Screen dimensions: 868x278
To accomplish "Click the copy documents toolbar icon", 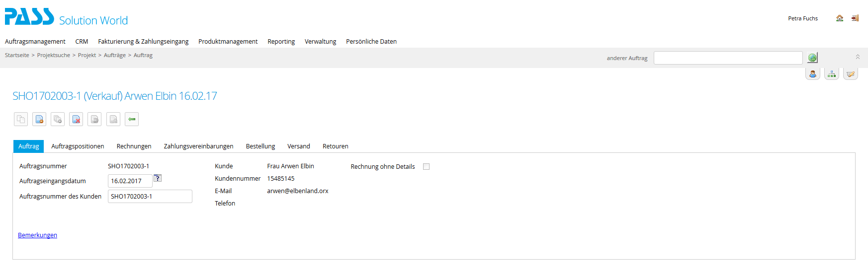I will [21, 119].
